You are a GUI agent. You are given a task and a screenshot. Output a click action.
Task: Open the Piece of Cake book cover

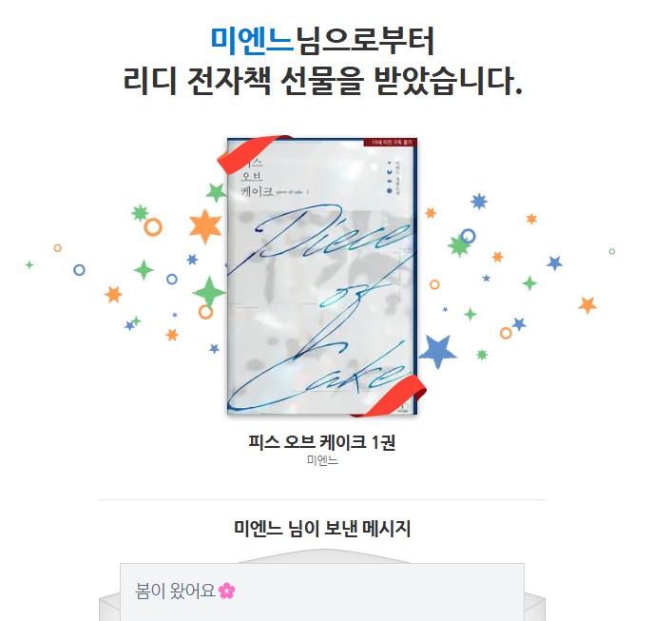[322, 276]
